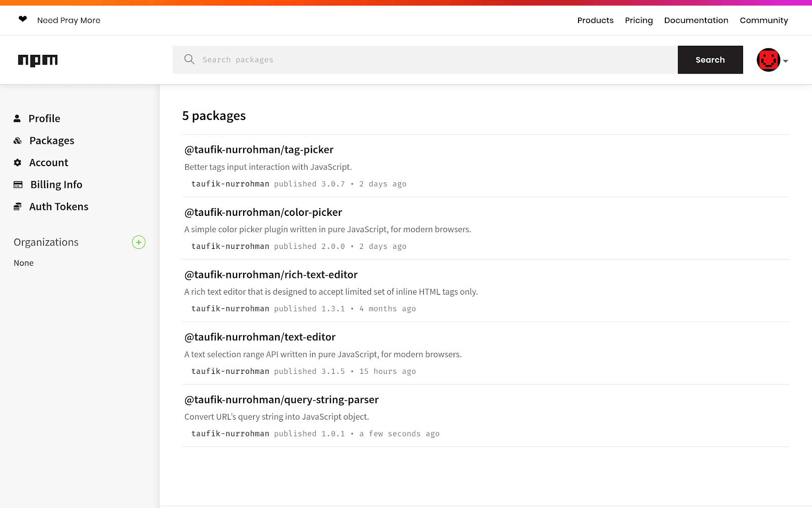Select Profile in the sidebar

pos(44,118)
